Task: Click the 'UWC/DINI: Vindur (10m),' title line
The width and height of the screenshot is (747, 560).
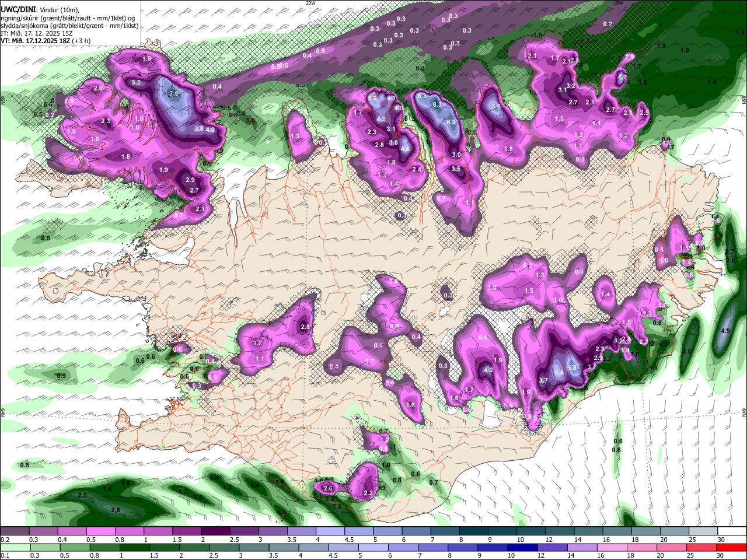Action: 40,10
